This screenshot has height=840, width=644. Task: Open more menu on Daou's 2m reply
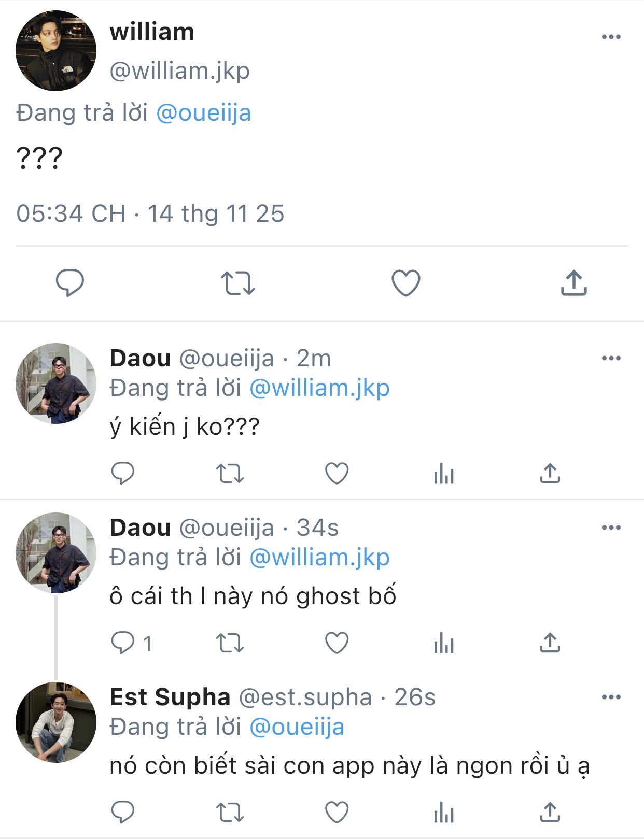click(x=611, y=358)
